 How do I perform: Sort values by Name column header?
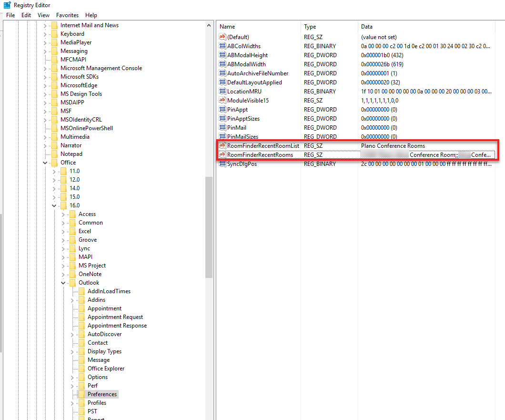coord(259,27)
